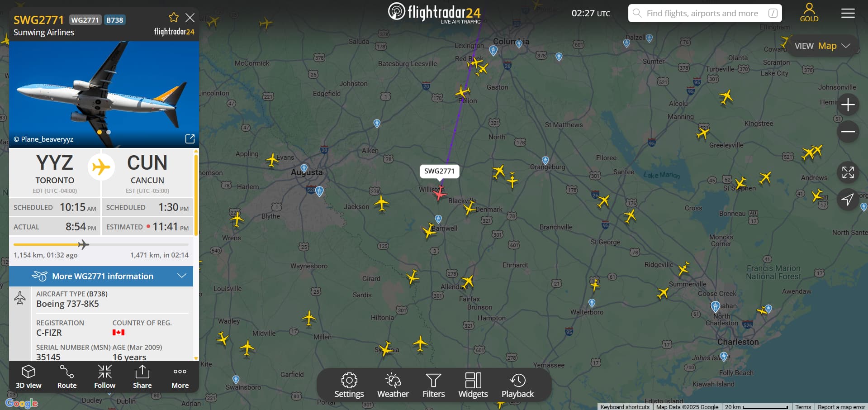The image size is (868, 410).
Task: Toggle fullscreen map mode
Action: point(848,172)
